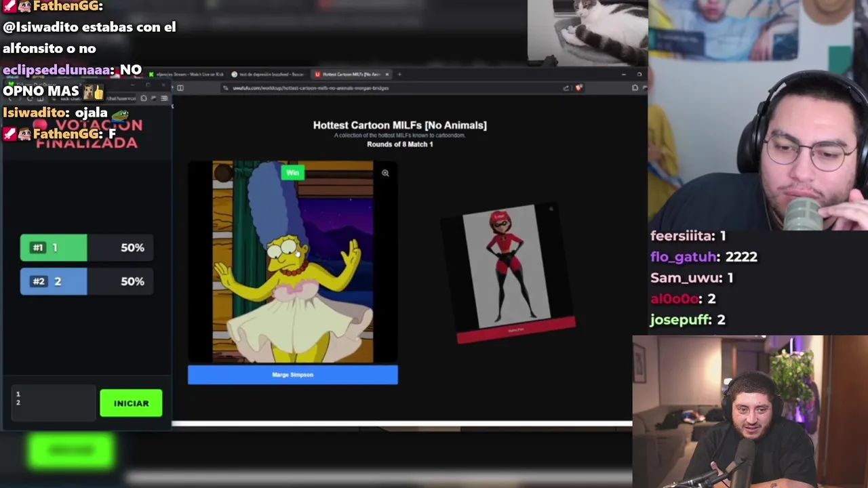The width and height of the screenshot is (868, 488).
Task: Click the Hottest Cartoon MILFs title
Action: pyautogui.click(x=400, y=125)
